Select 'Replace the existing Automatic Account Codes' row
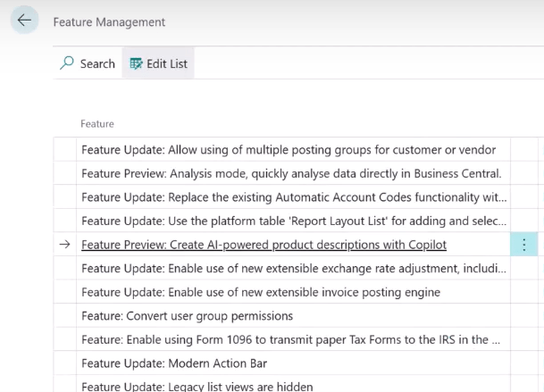 (293, 197)
